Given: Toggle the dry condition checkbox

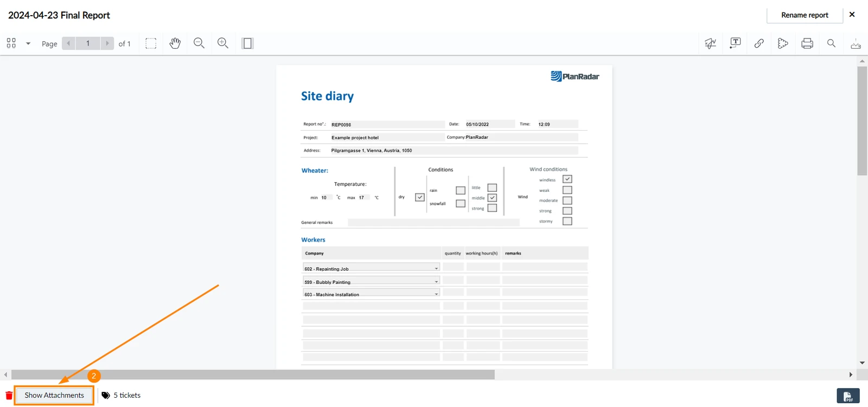Looking at the screenshot, I should (419, 197).
